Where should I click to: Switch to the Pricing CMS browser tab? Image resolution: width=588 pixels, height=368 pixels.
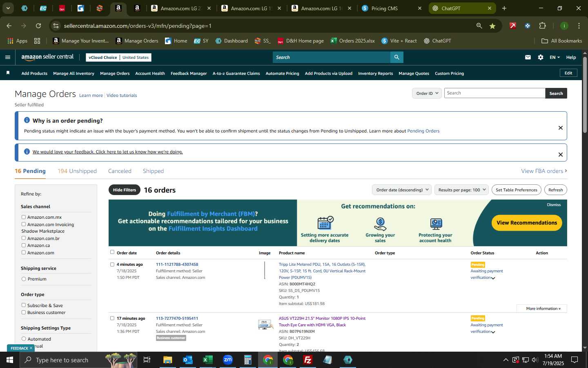pyautogui.click(x=392, y=8)
